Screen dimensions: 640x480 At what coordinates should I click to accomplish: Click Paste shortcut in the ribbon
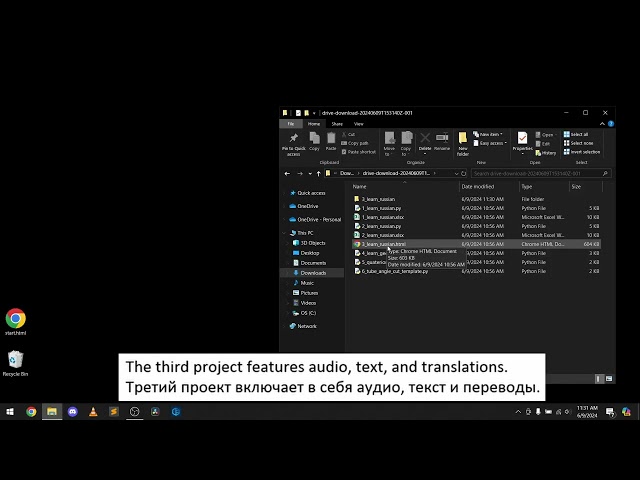coord(359,152)
